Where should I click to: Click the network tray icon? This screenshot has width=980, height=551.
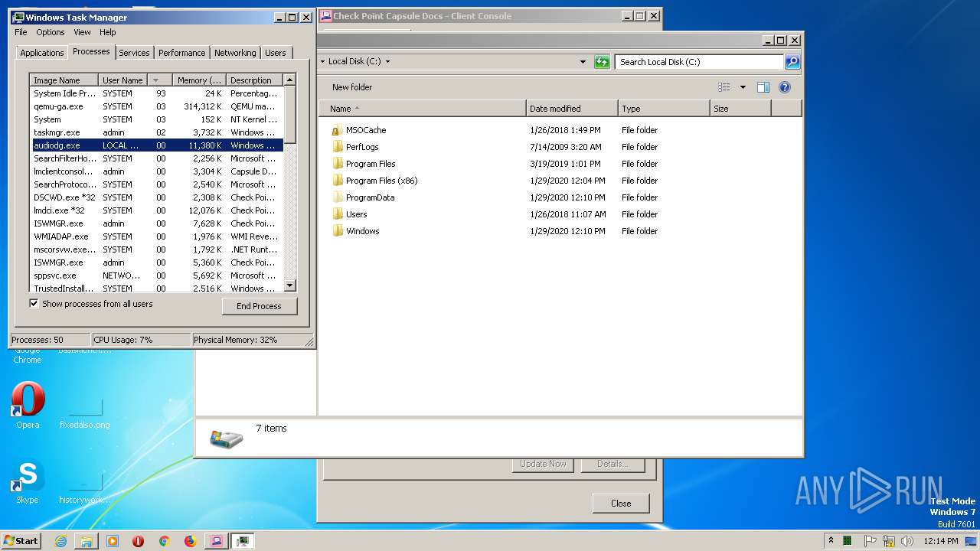click(888, 541)
